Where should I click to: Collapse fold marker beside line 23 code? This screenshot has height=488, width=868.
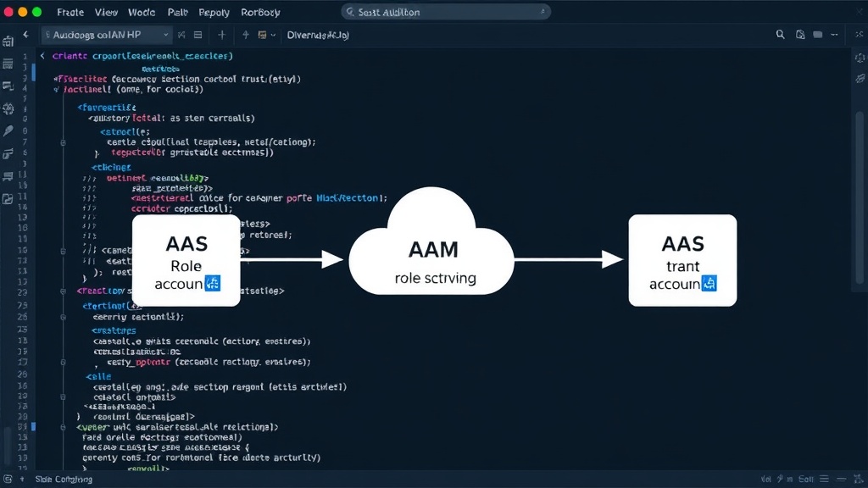click(63, 291)
